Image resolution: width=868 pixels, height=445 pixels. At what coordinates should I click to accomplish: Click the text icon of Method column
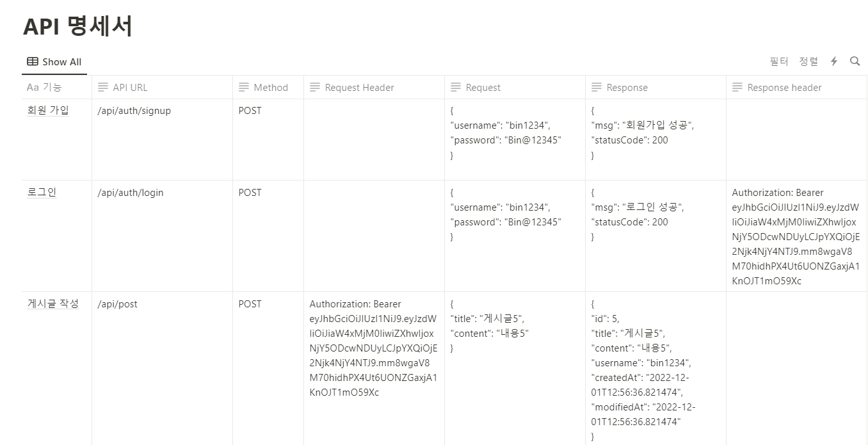(x=244, y=87)
